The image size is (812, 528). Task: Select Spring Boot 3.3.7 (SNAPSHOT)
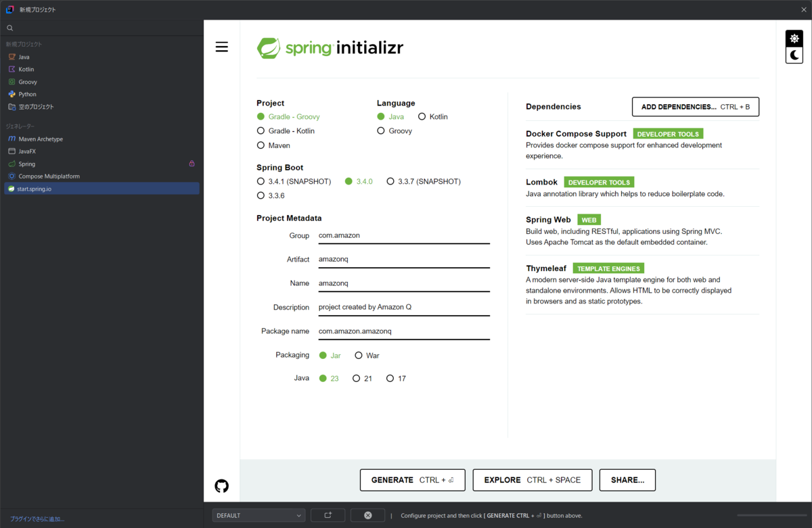coord(424,181)
